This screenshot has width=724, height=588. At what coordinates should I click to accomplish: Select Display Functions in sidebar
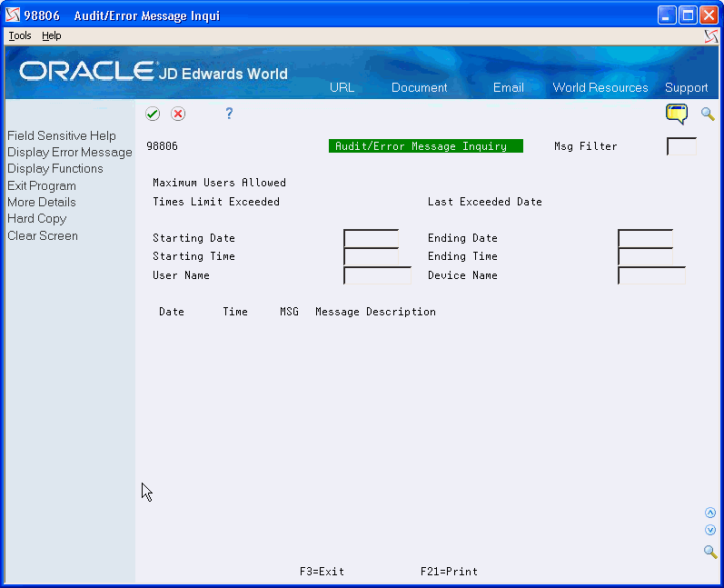[55, 169]
